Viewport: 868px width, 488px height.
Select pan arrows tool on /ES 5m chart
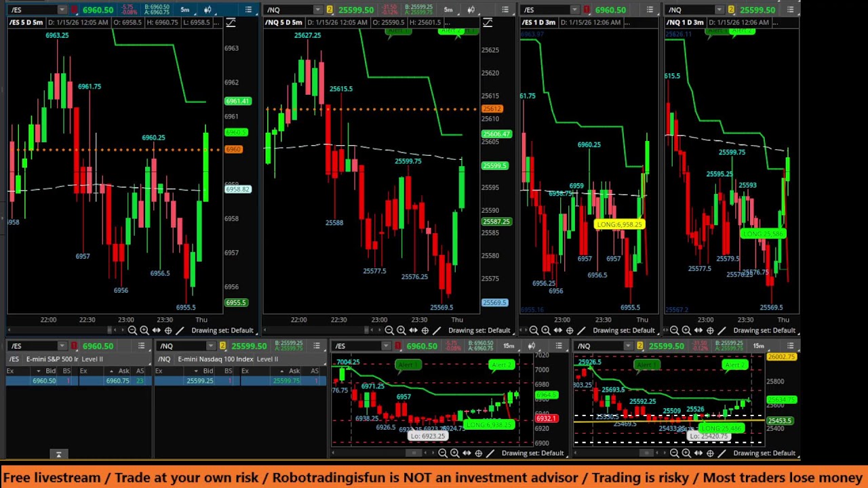[x=156, y=330]
